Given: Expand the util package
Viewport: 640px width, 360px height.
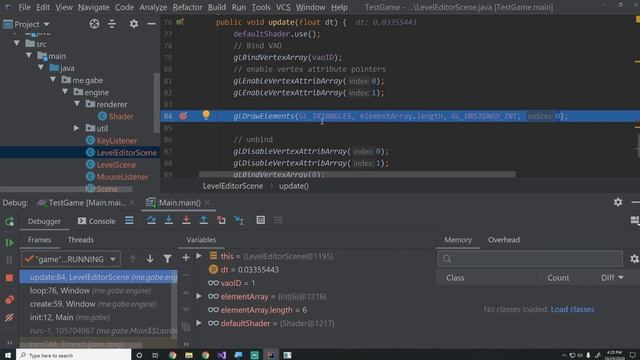Looking at the screenshot, I should click(76, 128).
